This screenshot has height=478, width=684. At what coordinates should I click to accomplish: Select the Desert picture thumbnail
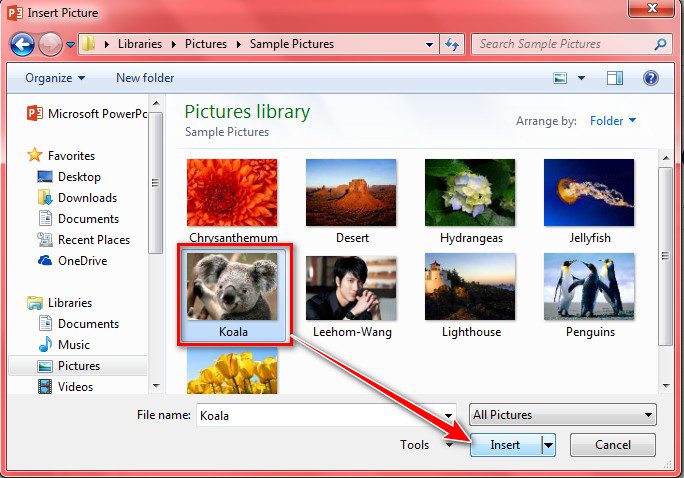point(351,192)
